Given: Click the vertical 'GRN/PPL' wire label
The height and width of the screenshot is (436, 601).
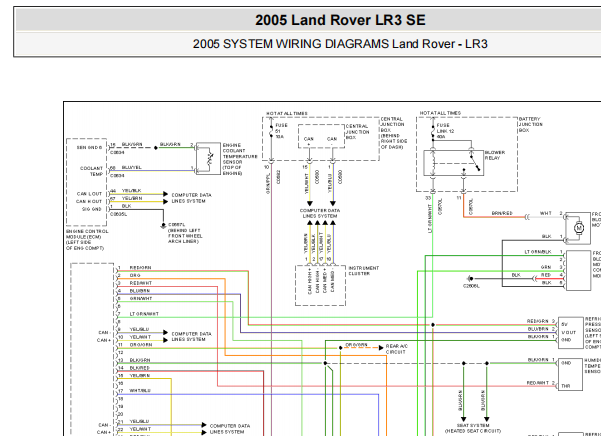Looking at the screenshot, I should click(268, 183).
